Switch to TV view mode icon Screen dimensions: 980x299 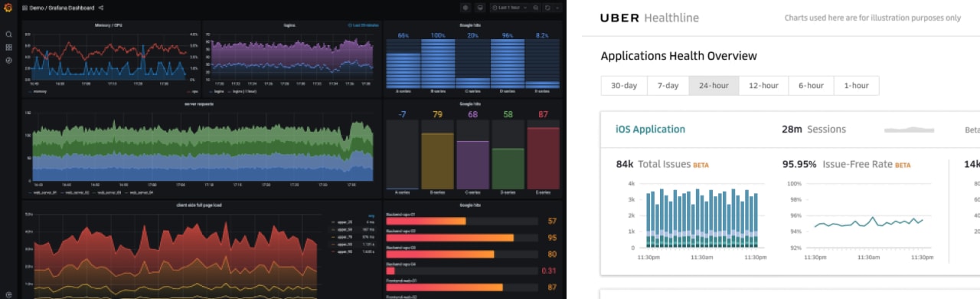480,8
